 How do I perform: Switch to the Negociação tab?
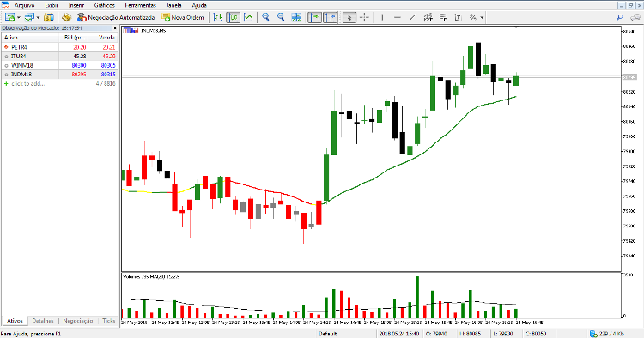[78, 321]
